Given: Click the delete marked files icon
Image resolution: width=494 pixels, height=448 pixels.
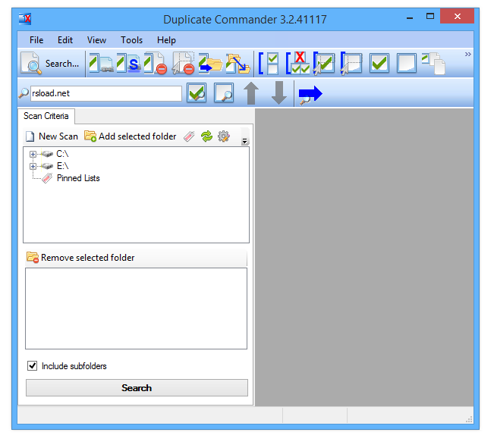Looking at the screenshot, I should point(156,64).
